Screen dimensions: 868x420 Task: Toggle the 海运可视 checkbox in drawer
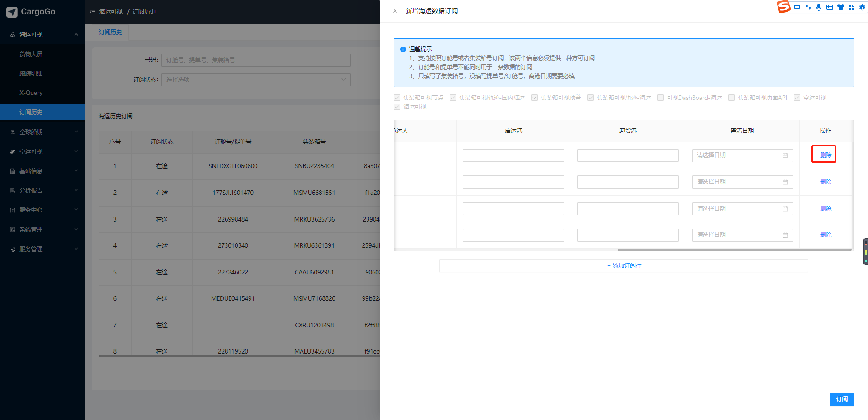(397, 107)
